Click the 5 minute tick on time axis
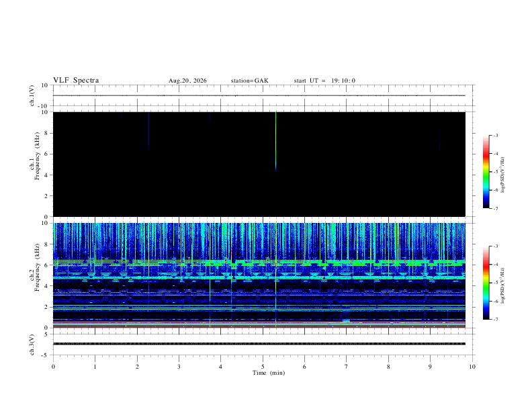Screen dimensions: 532x411 (263, 367)
